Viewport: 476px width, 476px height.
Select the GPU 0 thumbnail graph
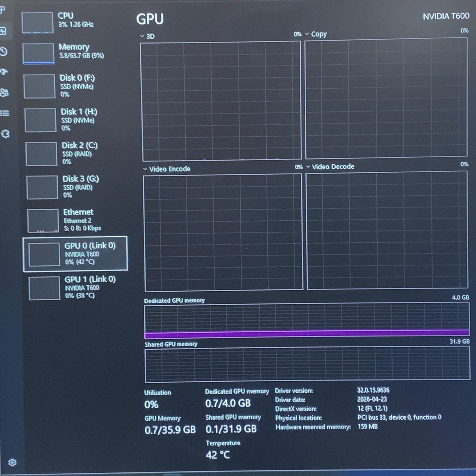[44, 254]
